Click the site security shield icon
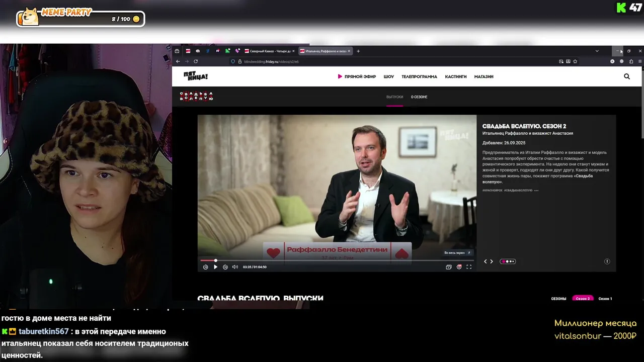This screenshot has width=644, height=362. [233, 61]
